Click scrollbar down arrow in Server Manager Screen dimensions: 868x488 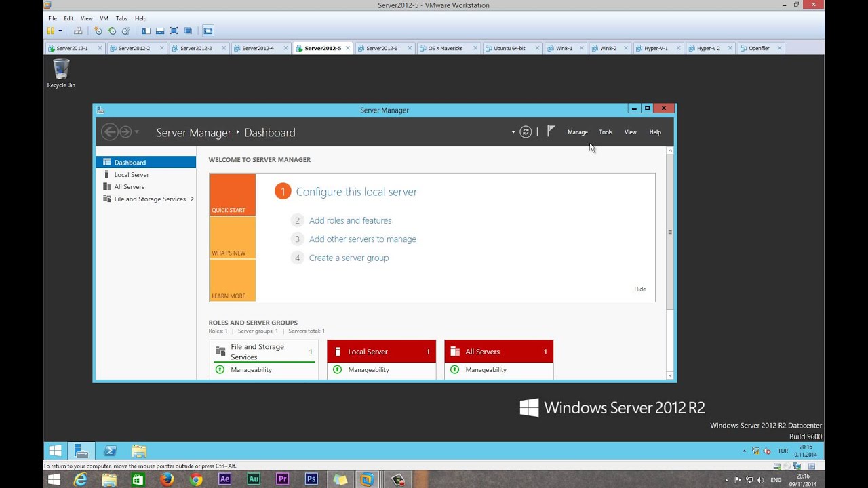pos(670,375)
